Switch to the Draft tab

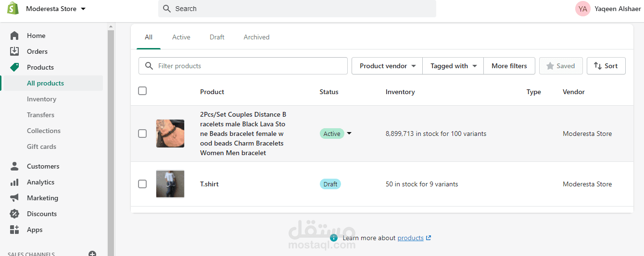coord(217,37)
